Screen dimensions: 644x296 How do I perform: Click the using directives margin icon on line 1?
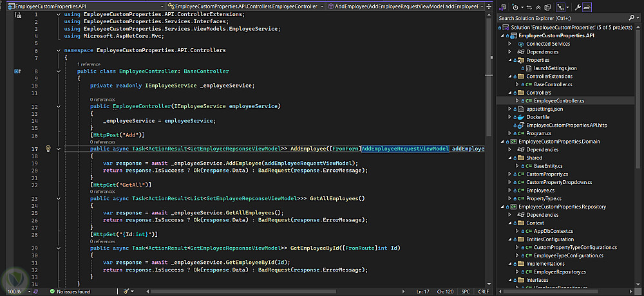17,15
